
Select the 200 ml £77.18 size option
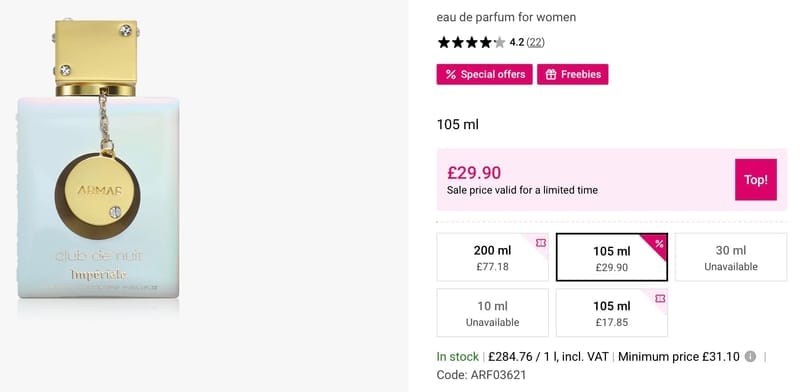click(x=492, y=257)
